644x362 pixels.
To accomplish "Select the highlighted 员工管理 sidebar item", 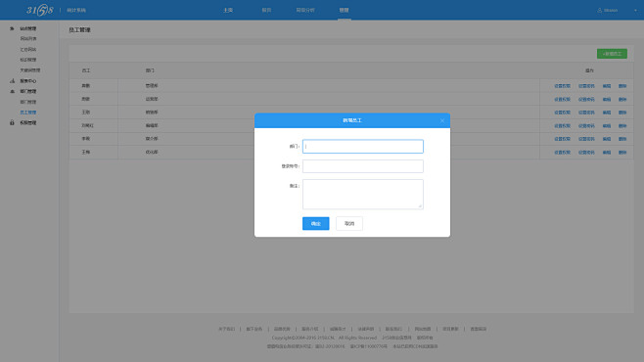I will (28, 113).
